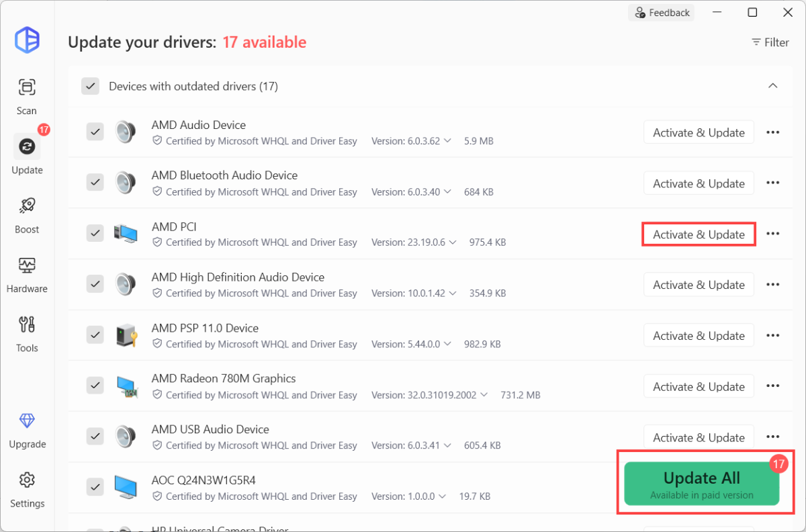Open more options for AMD Audio Device
Screen dimensions: 806x532
(773, 132)
